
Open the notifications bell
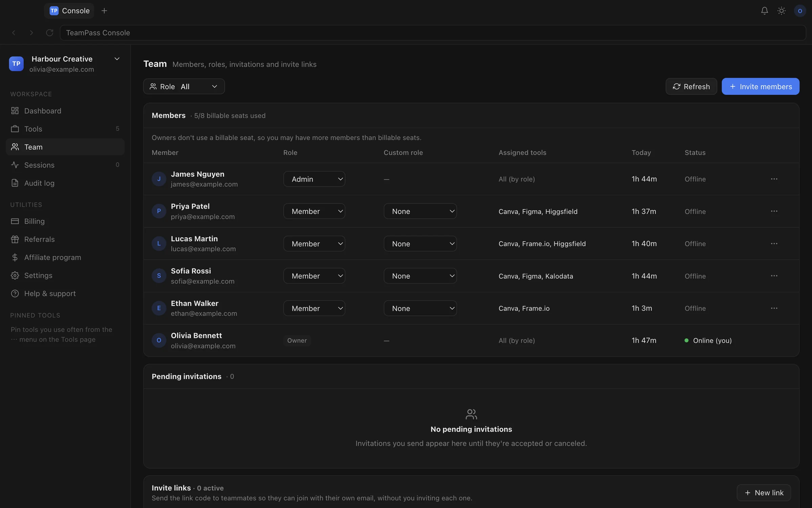[x=764, y=11]
